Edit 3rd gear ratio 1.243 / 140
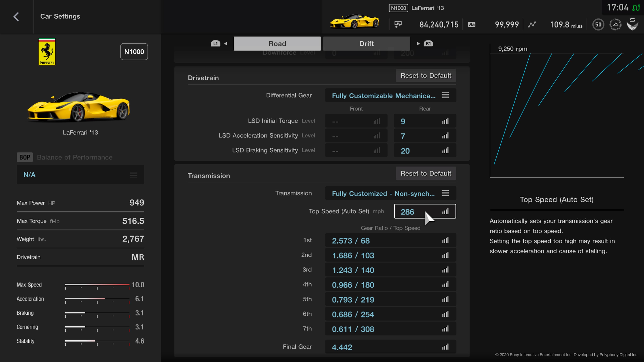The height and width of the screenshot is (362, 644). click(x=390, y=270)
